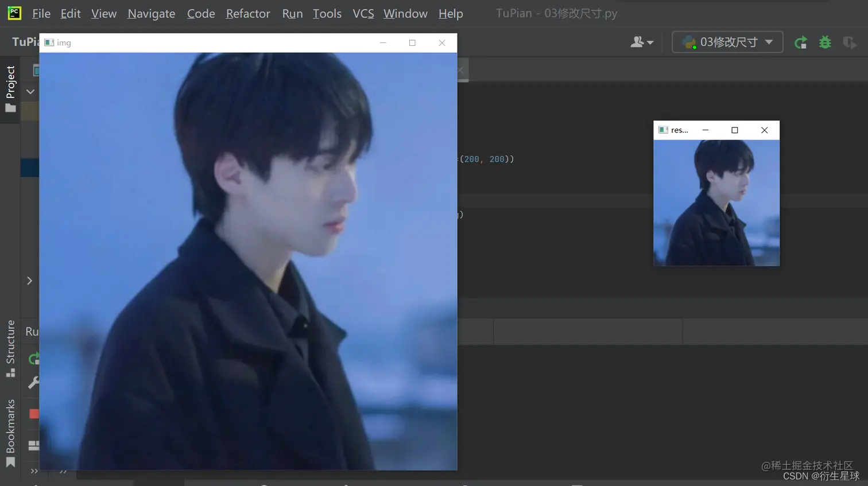Click the Run panel title label

click(x=32, y=332)
